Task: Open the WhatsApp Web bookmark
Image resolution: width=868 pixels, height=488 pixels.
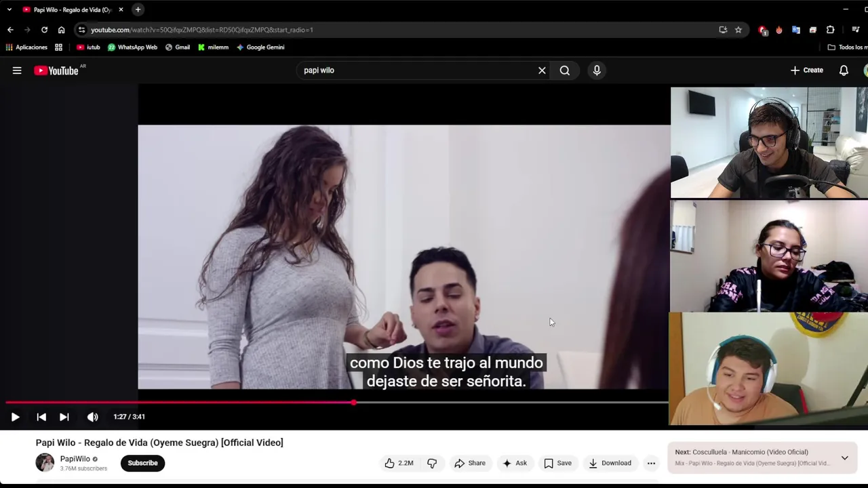Action: (132, 47)
